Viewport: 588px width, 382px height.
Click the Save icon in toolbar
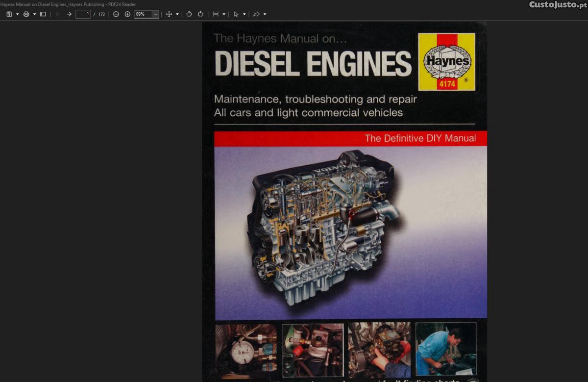[x=9, y=14]
